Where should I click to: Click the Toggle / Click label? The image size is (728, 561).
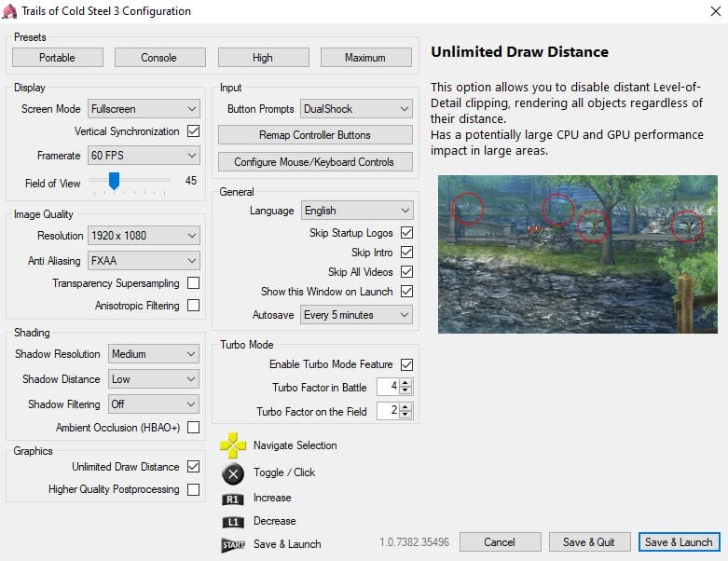284,472
